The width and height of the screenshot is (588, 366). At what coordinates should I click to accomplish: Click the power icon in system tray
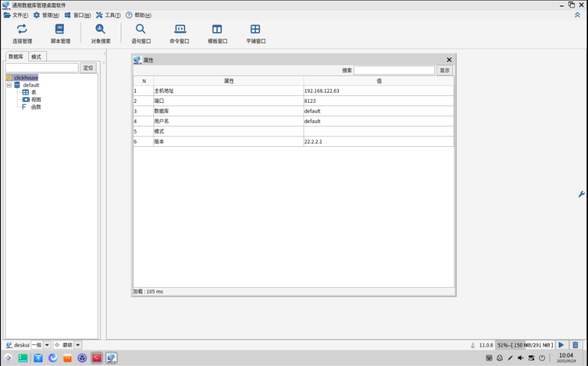click(x=542, y=358)
